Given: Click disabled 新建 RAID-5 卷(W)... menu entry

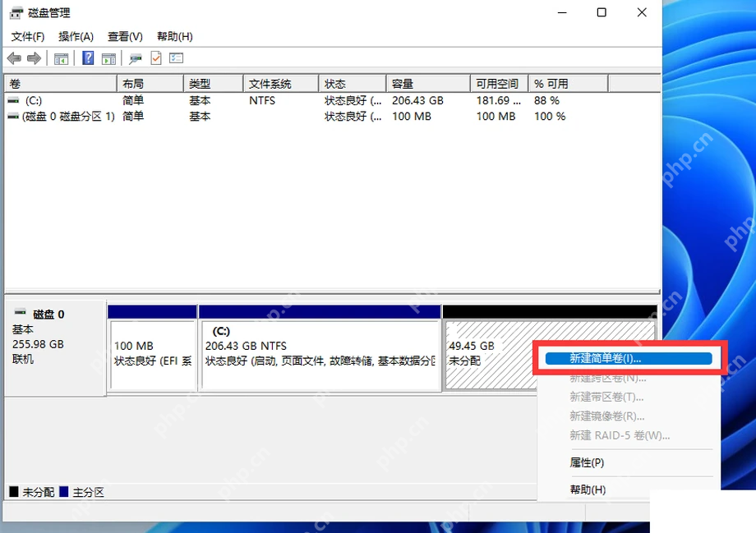Looking at the screenshot, I should coord(620,435).
